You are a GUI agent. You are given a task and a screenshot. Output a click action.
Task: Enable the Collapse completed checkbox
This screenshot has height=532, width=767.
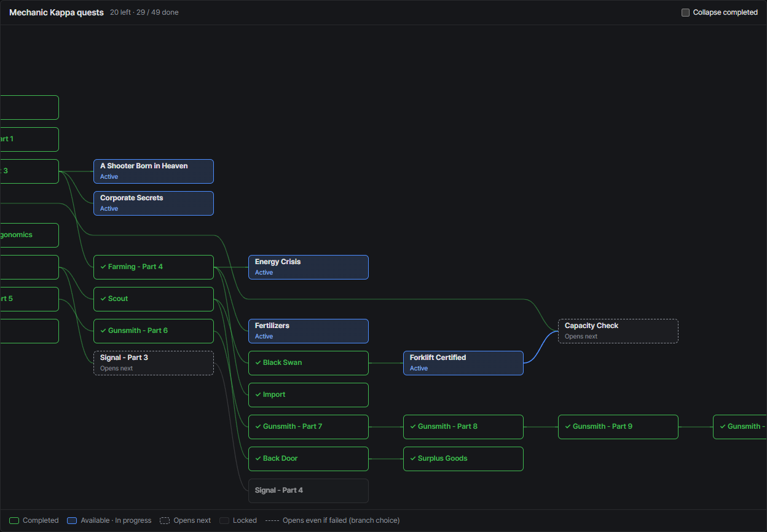[x=685, y=12]
